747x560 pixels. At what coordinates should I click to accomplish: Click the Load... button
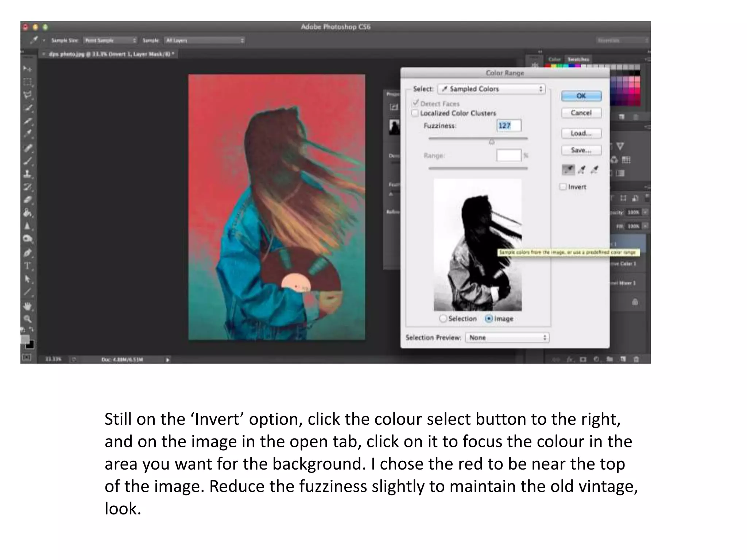(581, 133)
